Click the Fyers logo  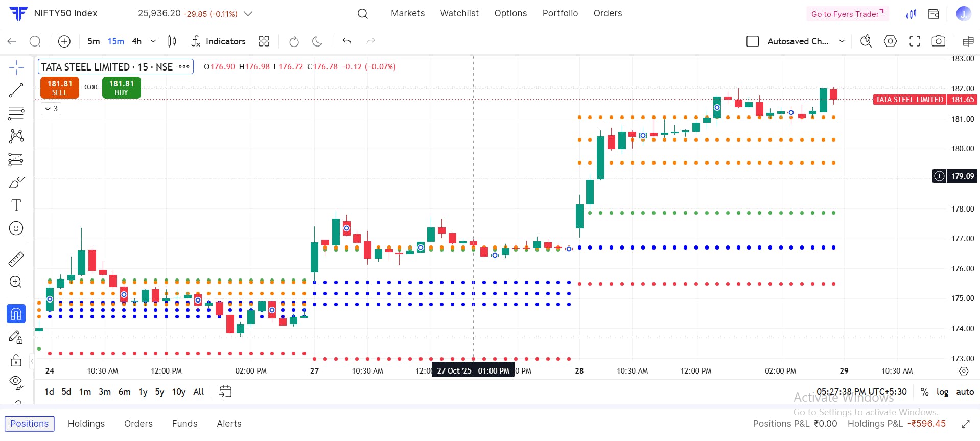click(18, 14)
